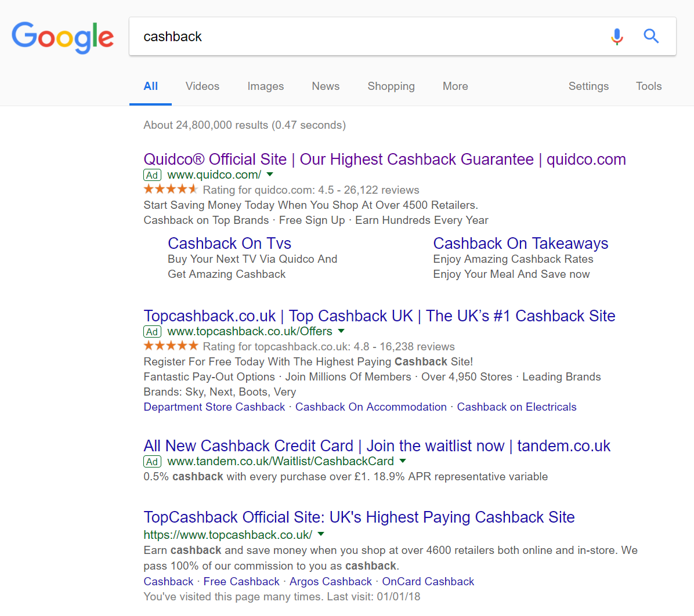Image resolution: width=694 pixels, height=616 pixels.
Task: Expand dropdown arrow next to tandem.co.uk/Waitlist/CashbackCard
Action: click(403, 461)
